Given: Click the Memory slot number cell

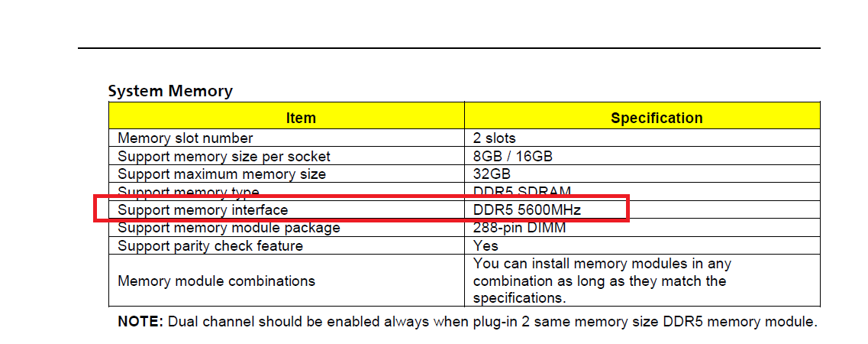Looking at the screenshot, I should pos(185,138).
